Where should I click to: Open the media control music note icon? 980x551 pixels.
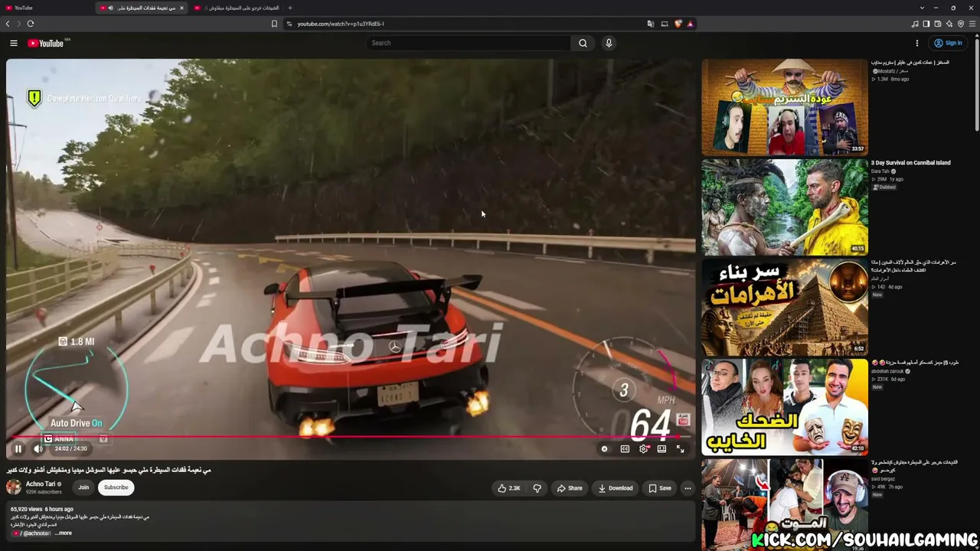914,24
